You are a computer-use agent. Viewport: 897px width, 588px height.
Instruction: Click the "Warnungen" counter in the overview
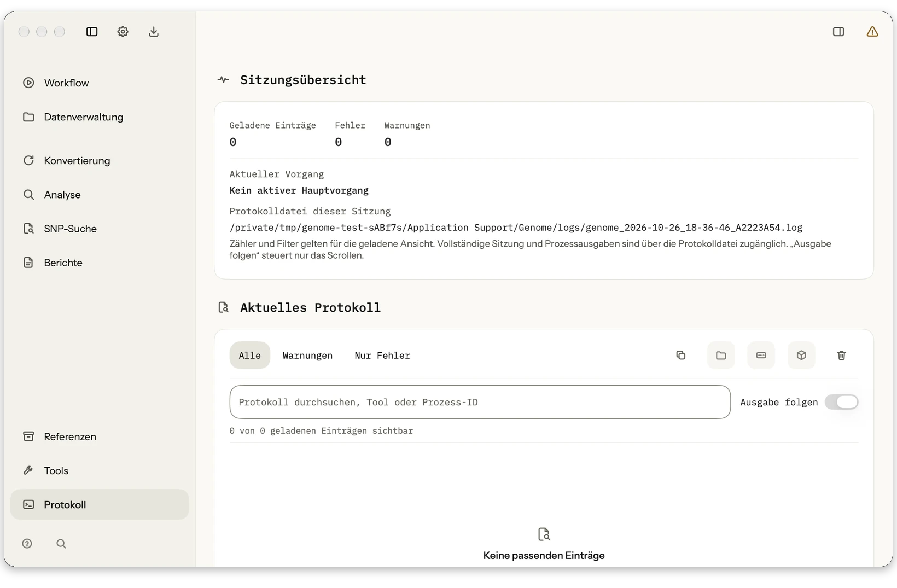point(407,134)
